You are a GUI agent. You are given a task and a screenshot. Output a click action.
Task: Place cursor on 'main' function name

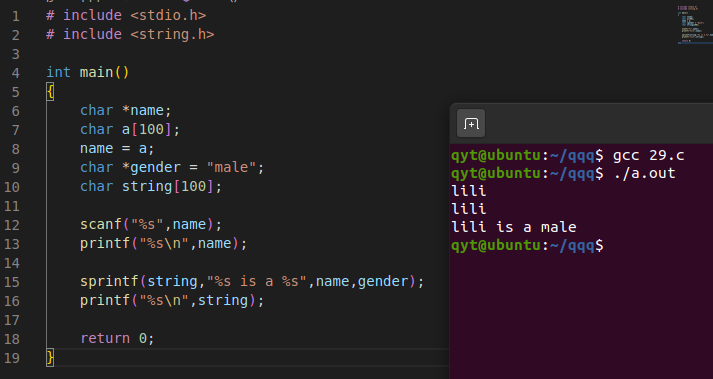click(96, 72)
